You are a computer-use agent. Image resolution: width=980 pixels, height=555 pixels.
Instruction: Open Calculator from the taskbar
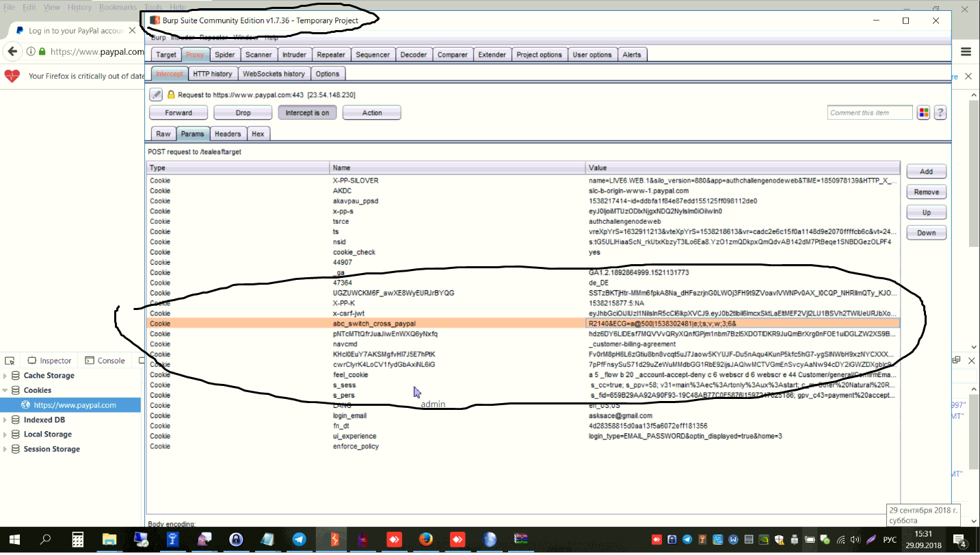pyautogui.click(x=77, y=540)
